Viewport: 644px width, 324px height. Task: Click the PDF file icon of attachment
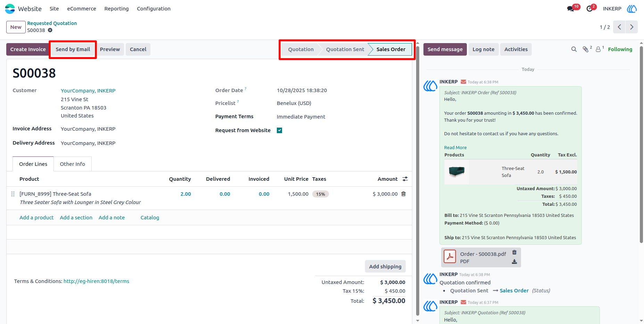[x=450, y=257]
